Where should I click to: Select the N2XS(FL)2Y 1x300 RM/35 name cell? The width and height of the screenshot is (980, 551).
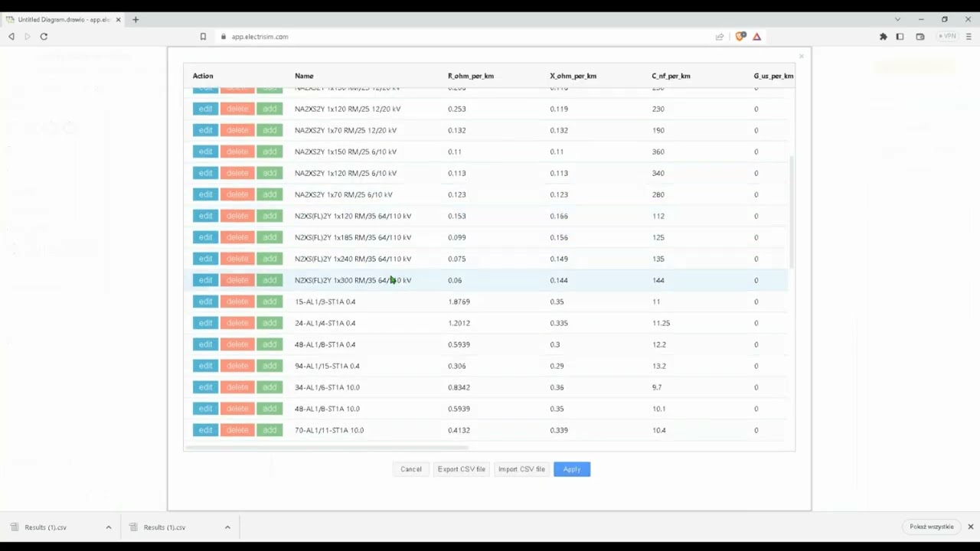tap(353, 280)
